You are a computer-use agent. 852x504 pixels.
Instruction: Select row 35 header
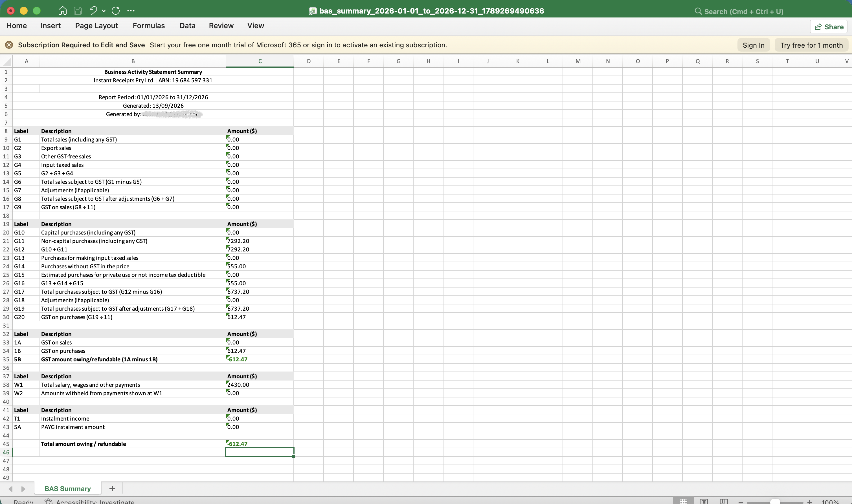(x=6, y=359)
